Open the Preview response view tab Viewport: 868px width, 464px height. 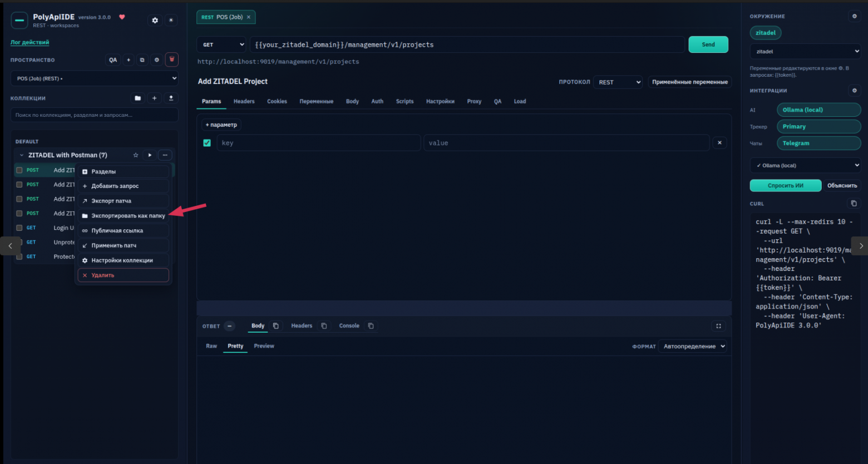tap(264, 346)
